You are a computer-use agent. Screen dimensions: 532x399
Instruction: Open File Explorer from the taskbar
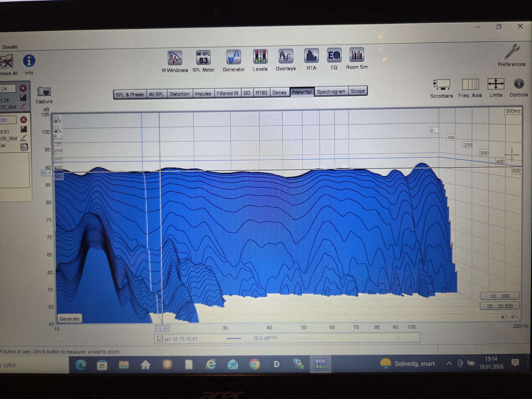click(x=123, y=365)
